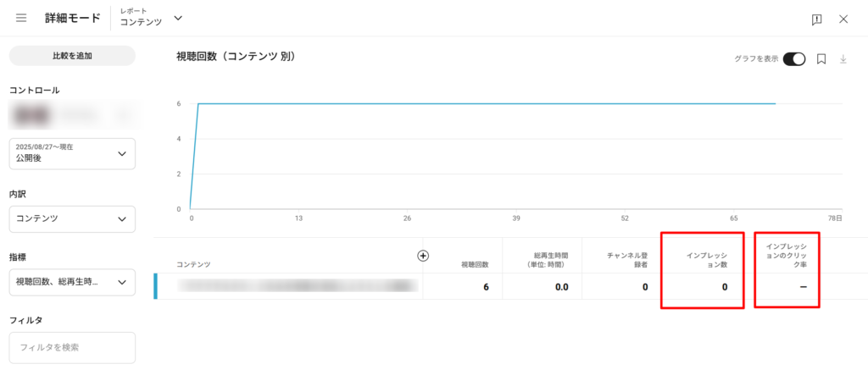Screen dimensions: 868x392
Task: Open the 公開後 date range dropdown
Action: (72, 153)
